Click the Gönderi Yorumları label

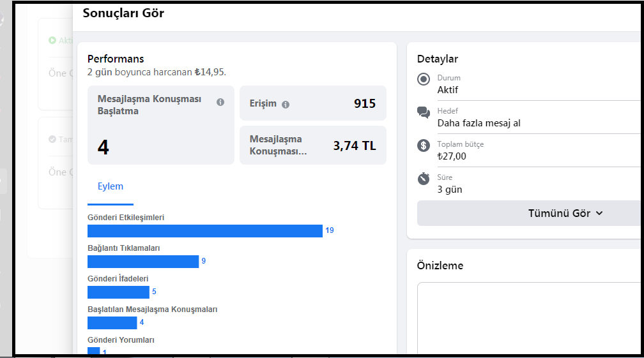121,340
